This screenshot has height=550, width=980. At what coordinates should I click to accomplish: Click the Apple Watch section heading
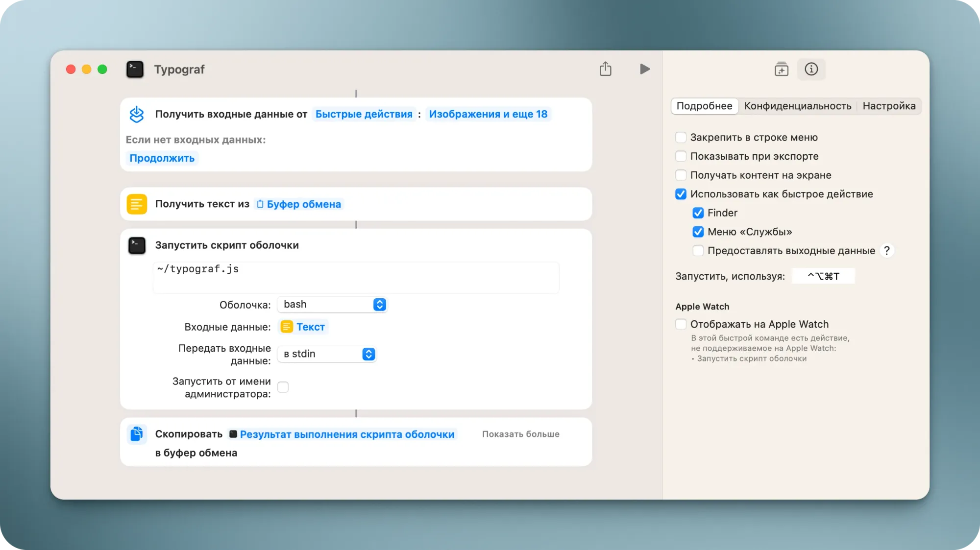point(702,307)
